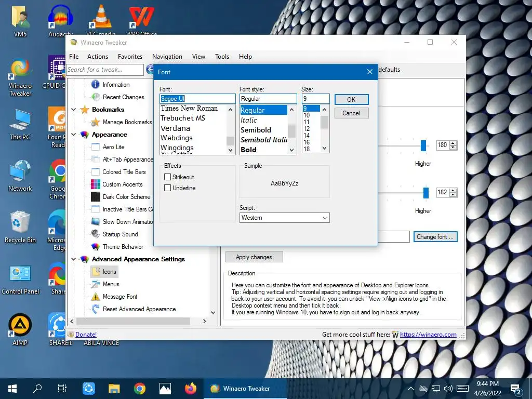
Task: Increase the 180 spacing value stepper
Action: [x=453, y=143]
